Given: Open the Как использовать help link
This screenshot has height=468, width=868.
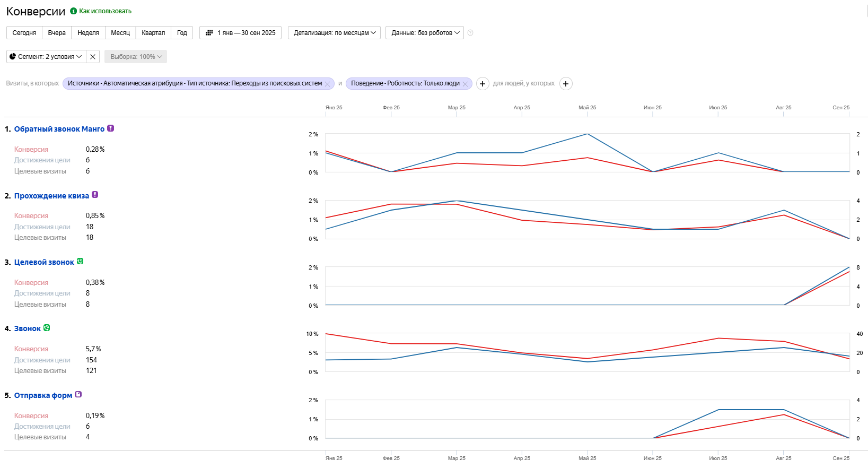Looking at the screenshot, I should click(x=105, y=11).
